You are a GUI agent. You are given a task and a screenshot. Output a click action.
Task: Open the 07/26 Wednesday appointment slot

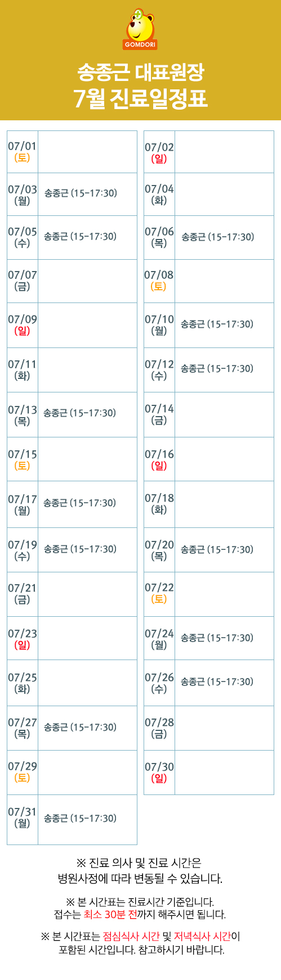click(217, 682)
